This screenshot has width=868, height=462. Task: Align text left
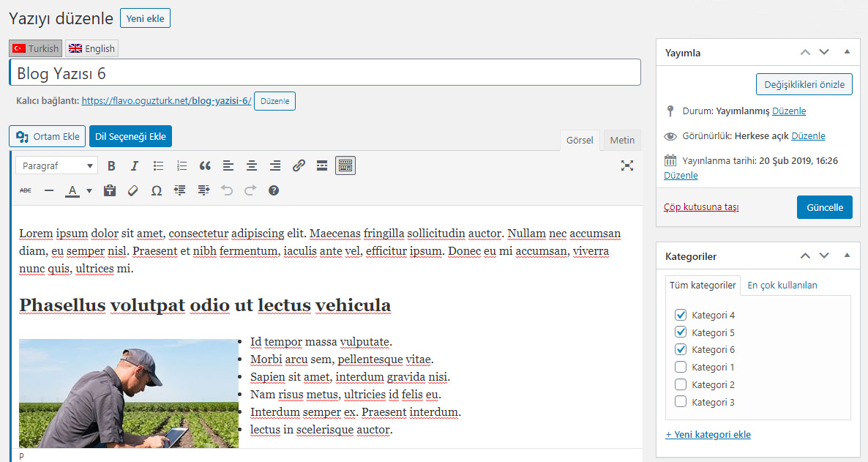point(228,165)
